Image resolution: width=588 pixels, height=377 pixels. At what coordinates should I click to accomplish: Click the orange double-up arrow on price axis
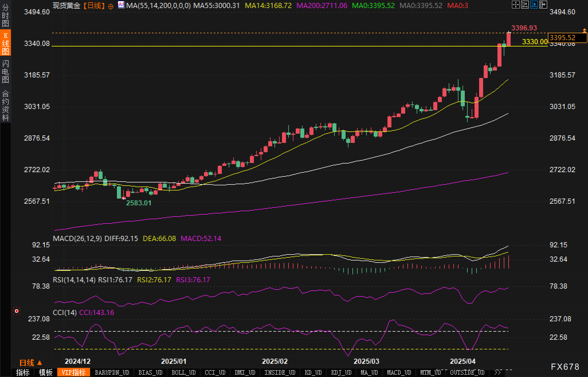[584, 30]
